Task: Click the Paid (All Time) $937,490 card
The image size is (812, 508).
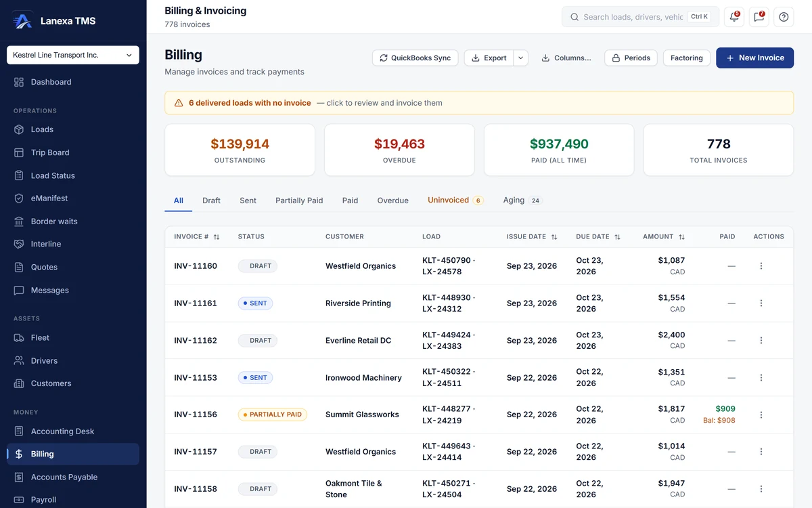Action: point(559,150)
